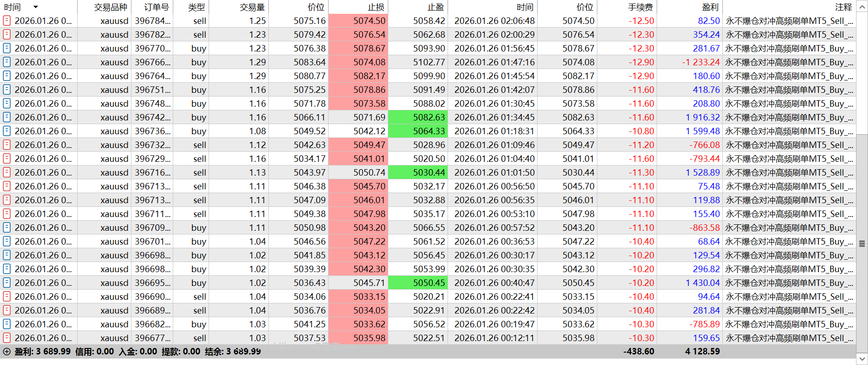This screenshot has height=365, width=868.
Task: Select the profit value 1 599.48
Action: [x=703, y=131]
